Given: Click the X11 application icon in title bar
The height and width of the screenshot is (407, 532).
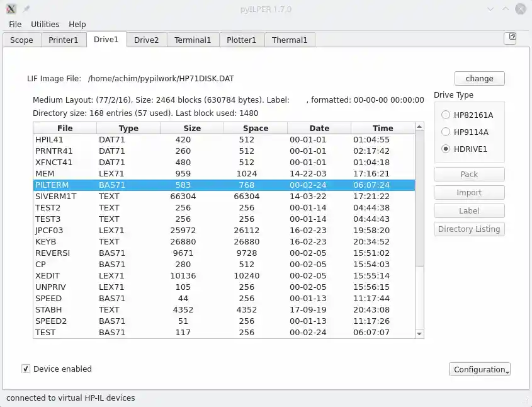Looking at the screenshot, I should (x=11, y=9).
